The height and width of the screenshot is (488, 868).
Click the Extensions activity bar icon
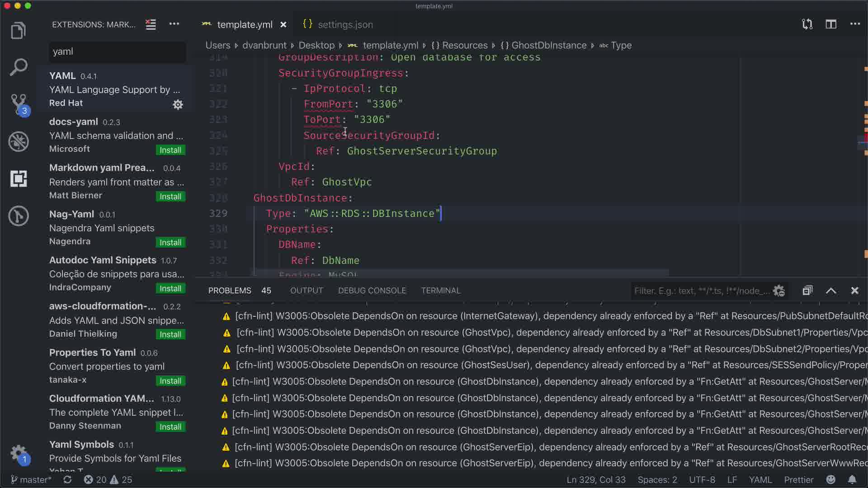coord(19,179)
